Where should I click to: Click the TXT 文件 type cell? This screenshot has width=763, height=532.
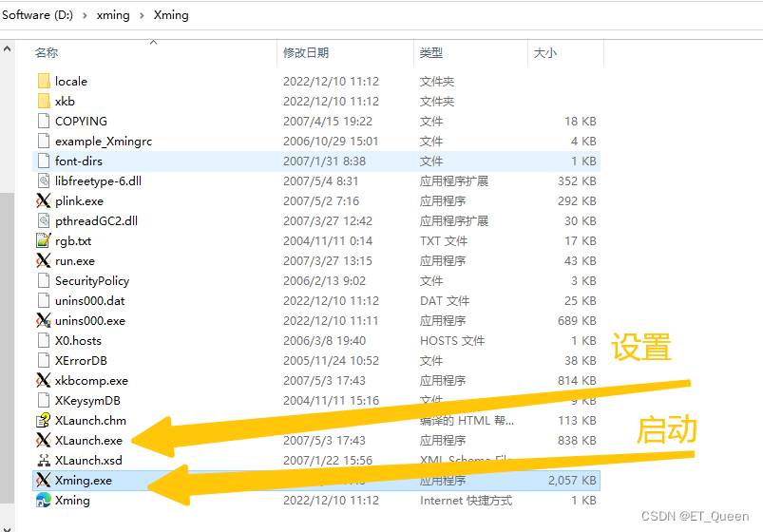(444, 241)
